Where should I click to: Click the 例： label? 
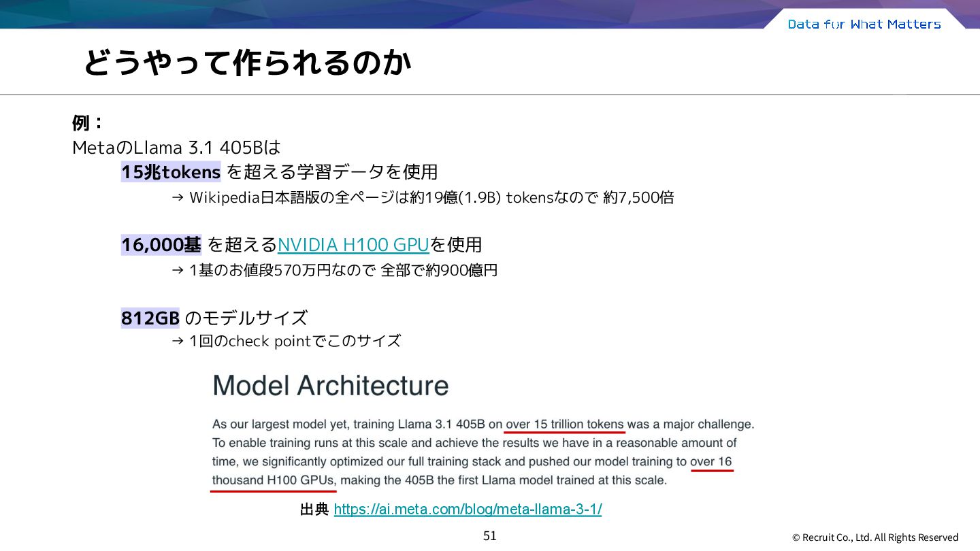click(x=87, y=123)
